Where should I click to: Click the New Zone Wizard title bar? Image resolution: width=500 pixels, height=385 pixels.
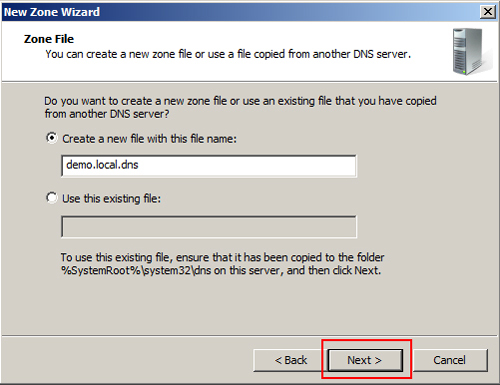tap(240, 12)
